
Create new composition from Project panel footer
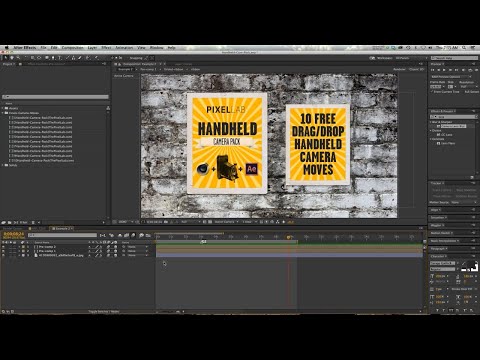pyautogui.click(x=16, y=222)
